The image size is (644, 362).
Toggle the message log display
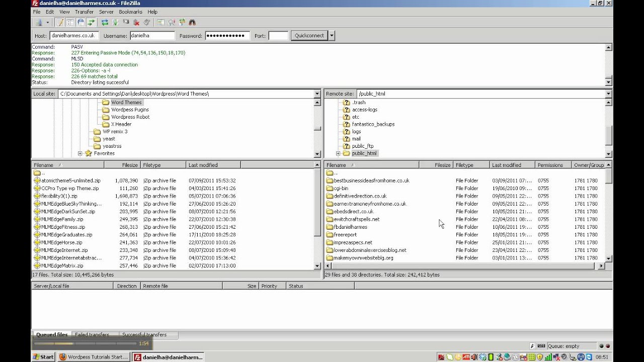click(x=60, y=22)
